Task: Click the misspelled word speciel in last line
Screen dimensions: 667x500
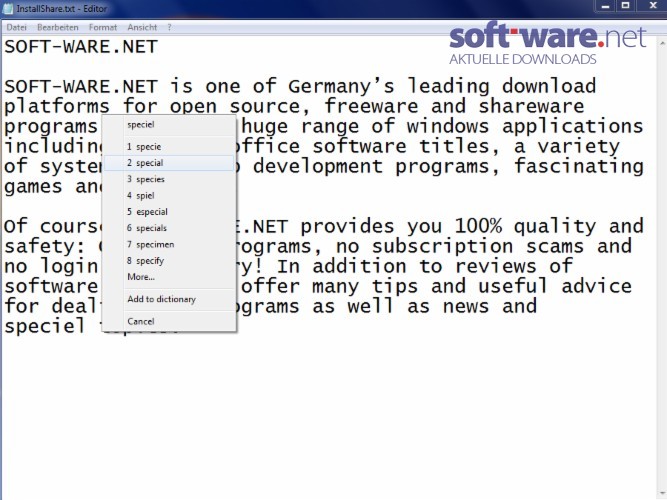Action: click(45, 327)
